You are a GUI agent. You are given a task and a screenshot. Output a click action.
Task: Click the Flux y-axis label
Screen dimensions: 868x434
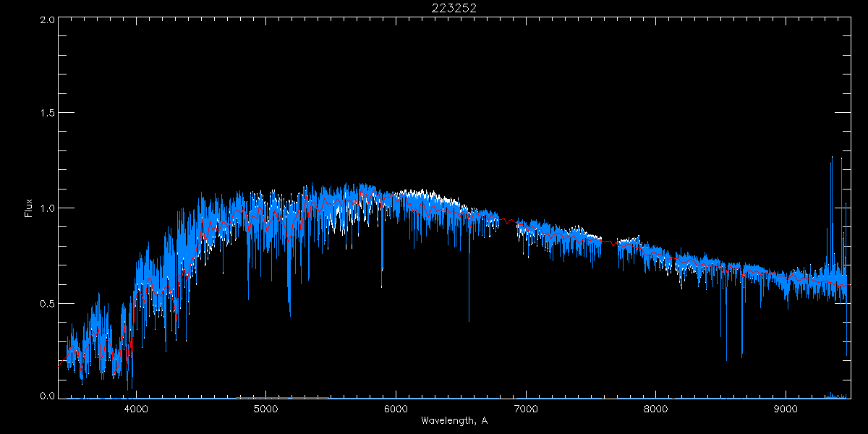point(29,208)
